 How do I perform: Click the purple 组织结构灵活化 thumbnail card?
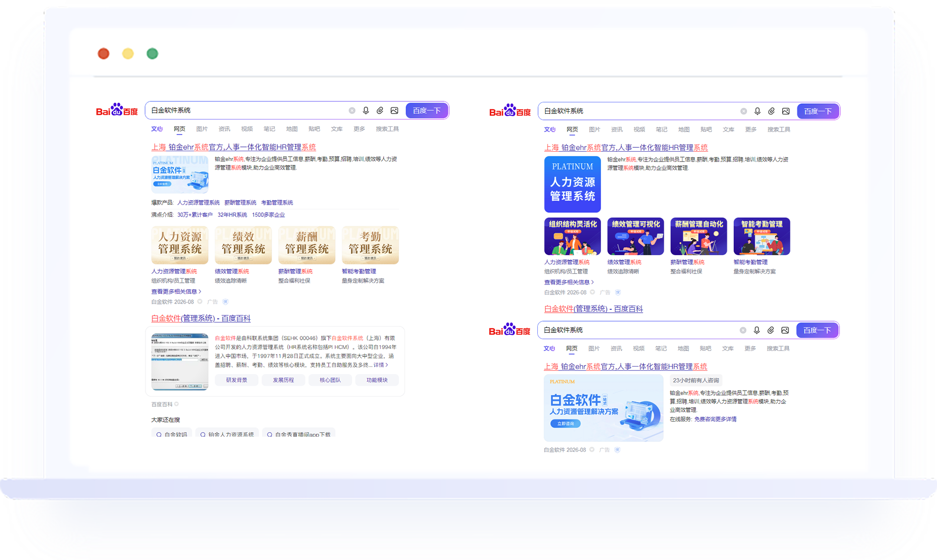573,236
